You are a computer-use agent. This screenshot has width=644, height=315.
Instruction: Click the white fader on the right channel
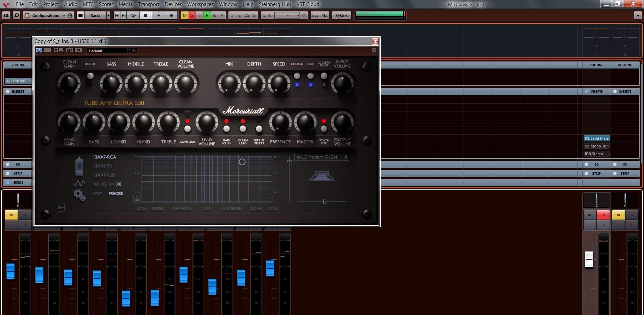click(x=589, y=260)
